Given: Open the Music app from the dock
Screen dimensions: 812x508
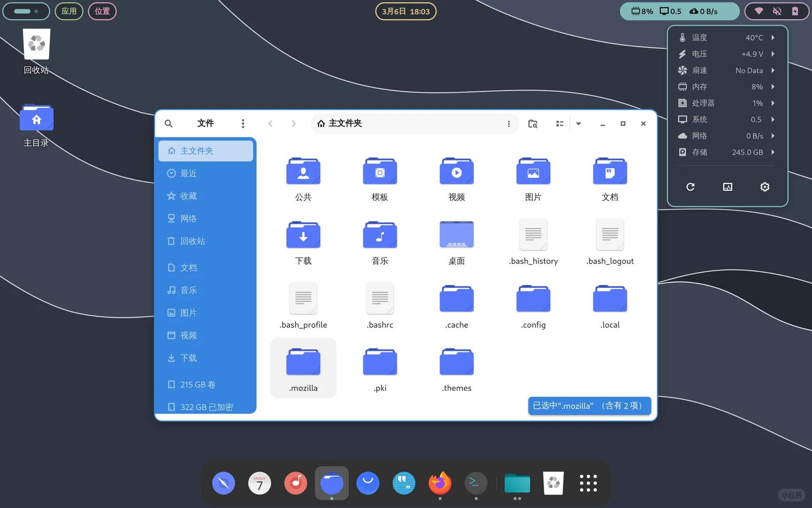Looking at the screenshot, I should point(296,483).
